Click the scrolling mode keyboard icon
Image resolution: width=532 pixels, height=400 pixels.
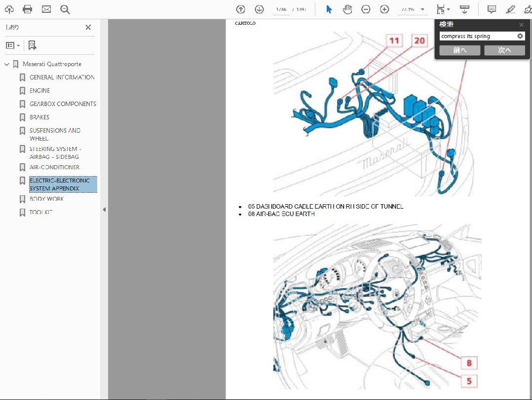pyautogui.click(x=464, y=9)
